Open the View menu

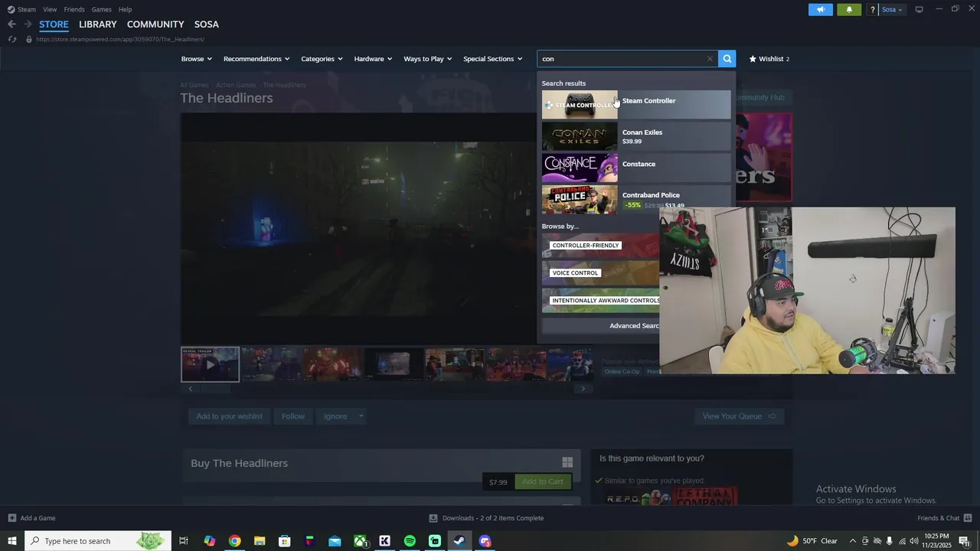pyautogui.click(x=50, y=9)
